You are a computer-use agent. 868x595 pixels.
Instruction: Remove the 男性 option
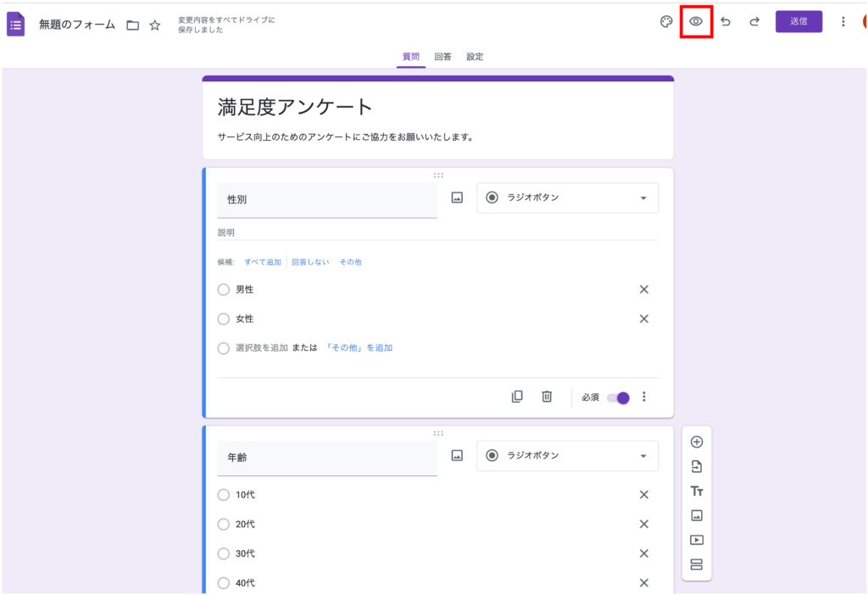(x=644, y=290)
